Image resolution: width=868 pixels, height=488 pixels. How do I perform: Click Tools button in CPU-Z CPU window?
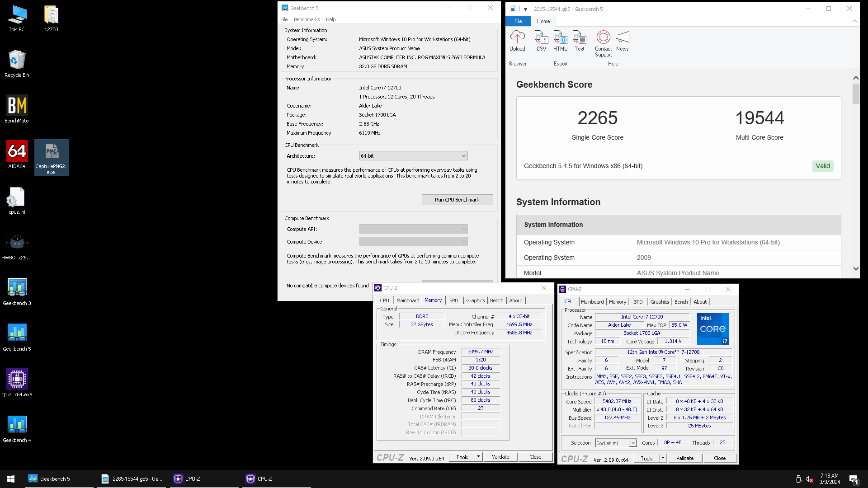(646, 458)
